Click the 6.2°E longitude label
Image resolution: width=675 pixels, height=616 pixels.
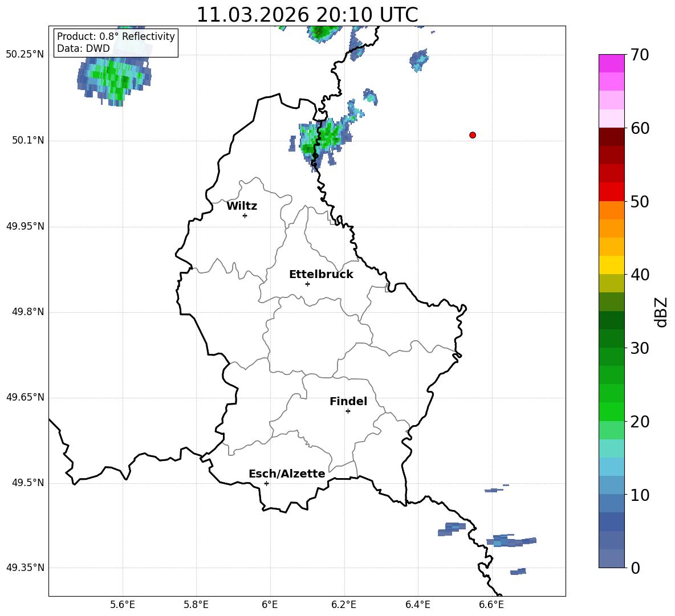[344, 605]
